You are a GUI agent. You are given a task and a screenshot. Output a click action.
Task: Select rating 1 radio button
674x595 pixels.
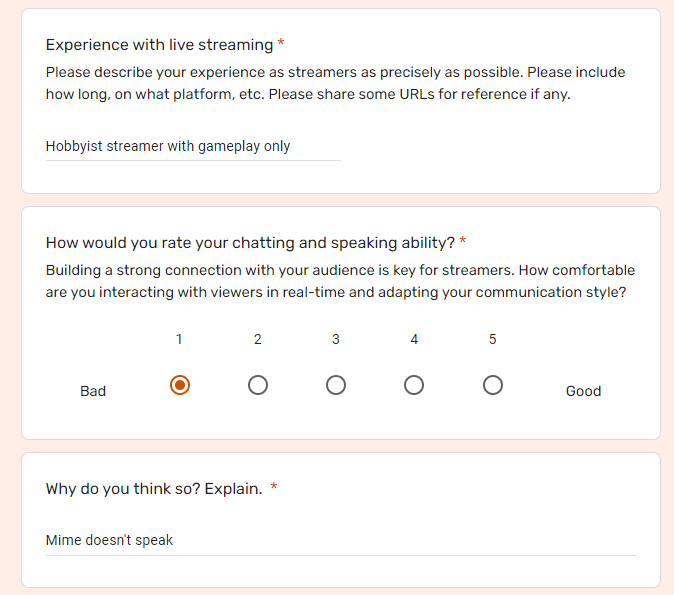coord(180,385)
